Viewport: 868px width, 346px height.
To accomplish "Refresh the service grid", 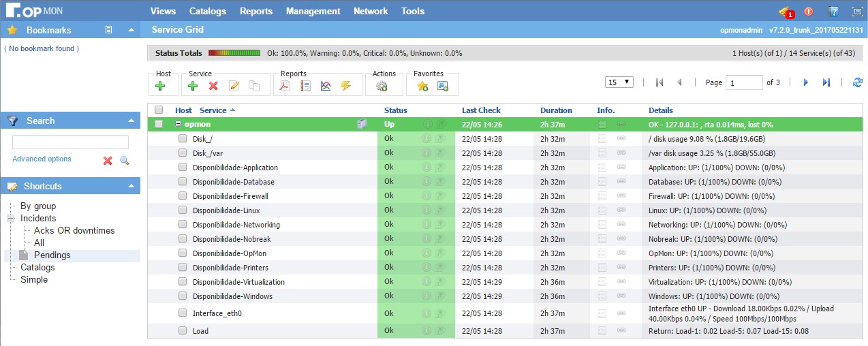I will [857, 82].
